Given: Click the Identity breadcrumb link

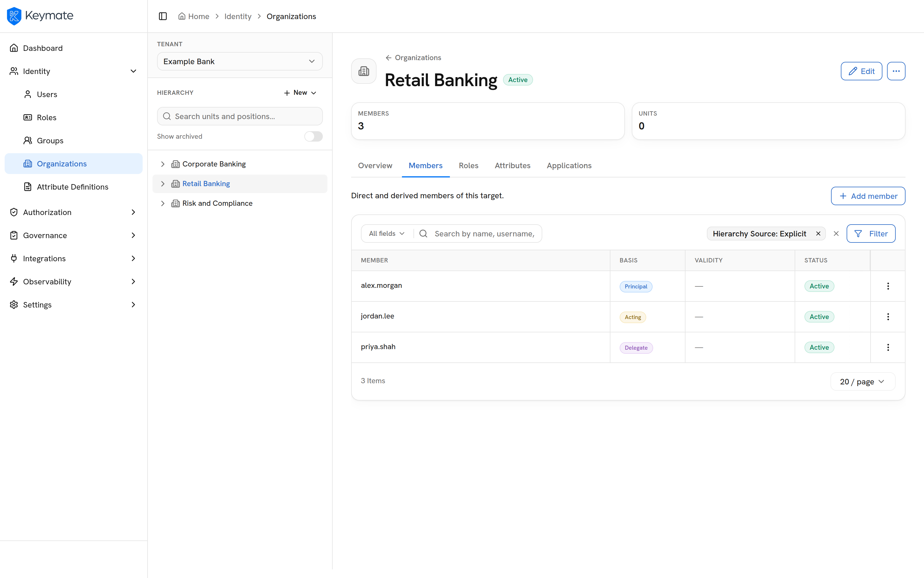Looking at the screenshot, I should (x=238, y=16).
